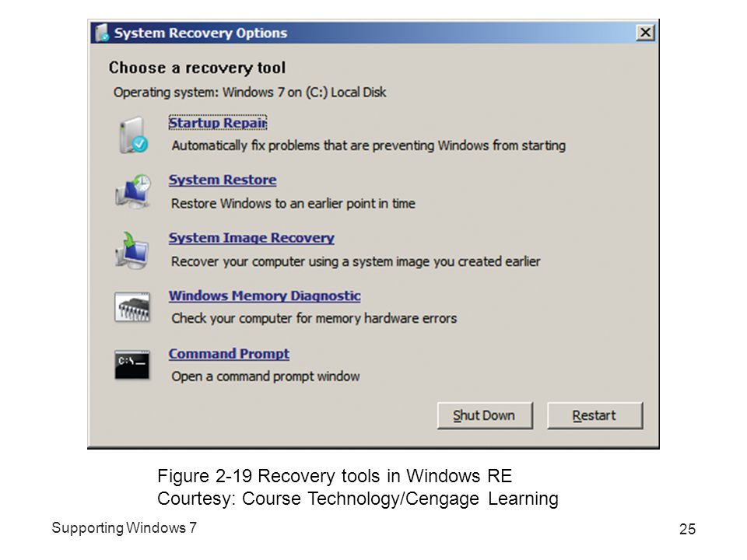The height and width of the screenshot is (560, 747).
Task: Run Windows Memory Diagnostic link
Action: click(x=265, y=296)
